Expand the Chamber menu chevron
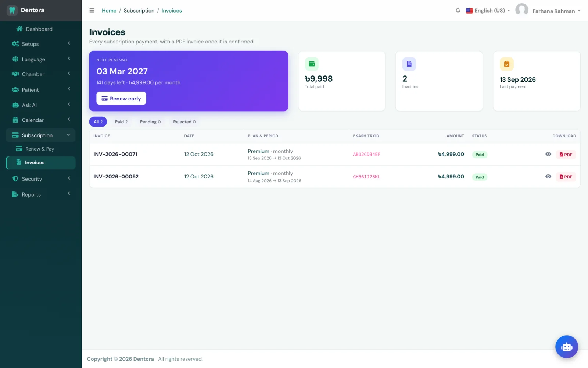588x368 pixels. pos(69,74)
